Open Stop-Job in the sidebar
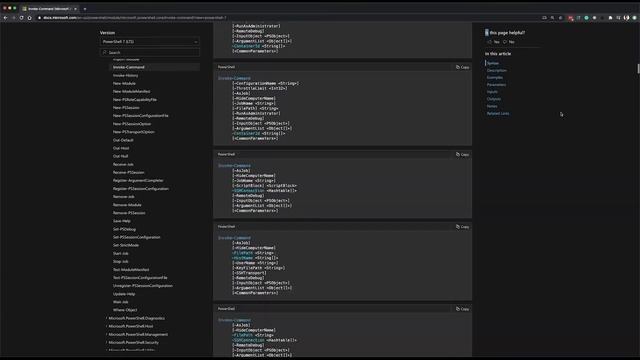Screen dimensions: 640x360 (121, 261)
